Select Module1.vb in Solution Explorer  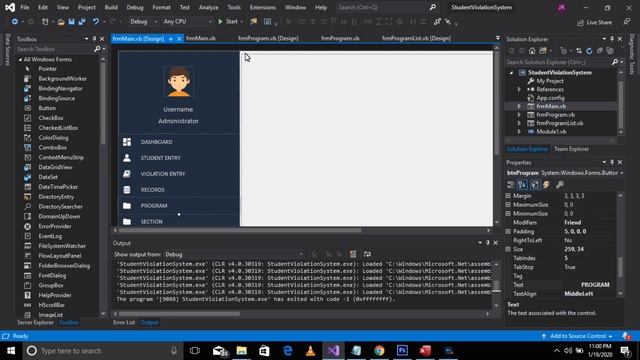551,131
